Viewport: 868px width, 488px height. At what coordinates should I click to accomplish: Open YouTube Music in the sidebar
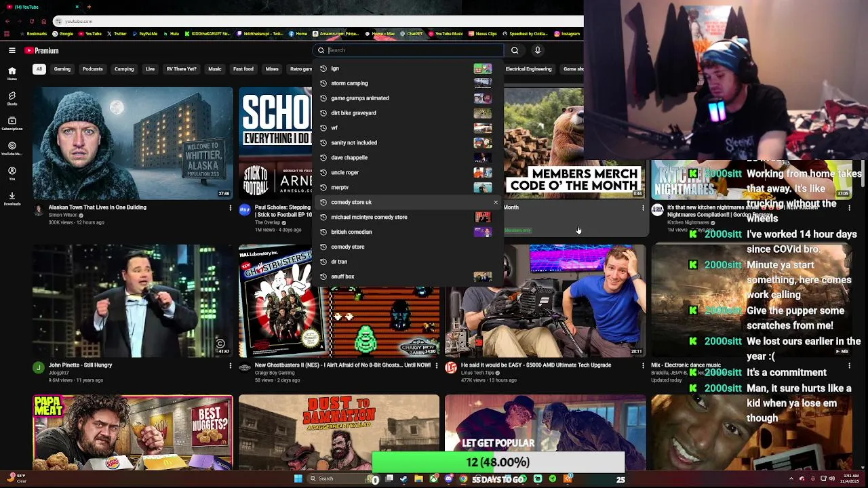(12, 148)
